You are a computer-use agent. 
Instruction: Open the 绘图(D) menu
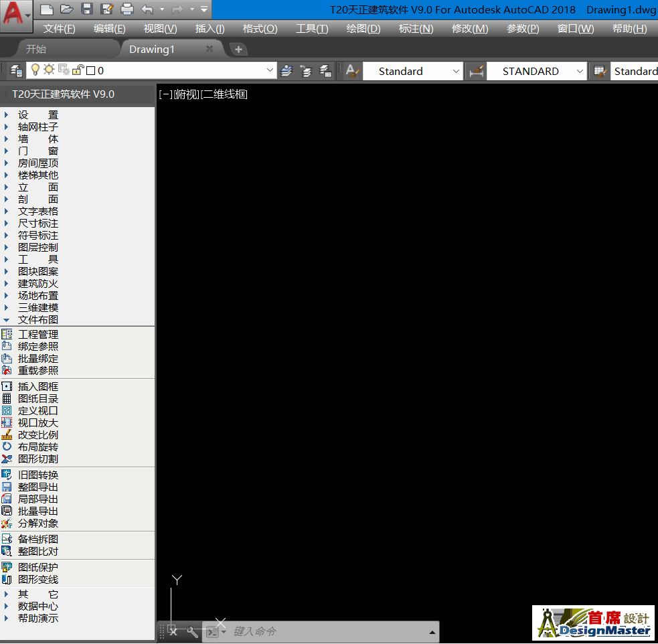[363, 29]
